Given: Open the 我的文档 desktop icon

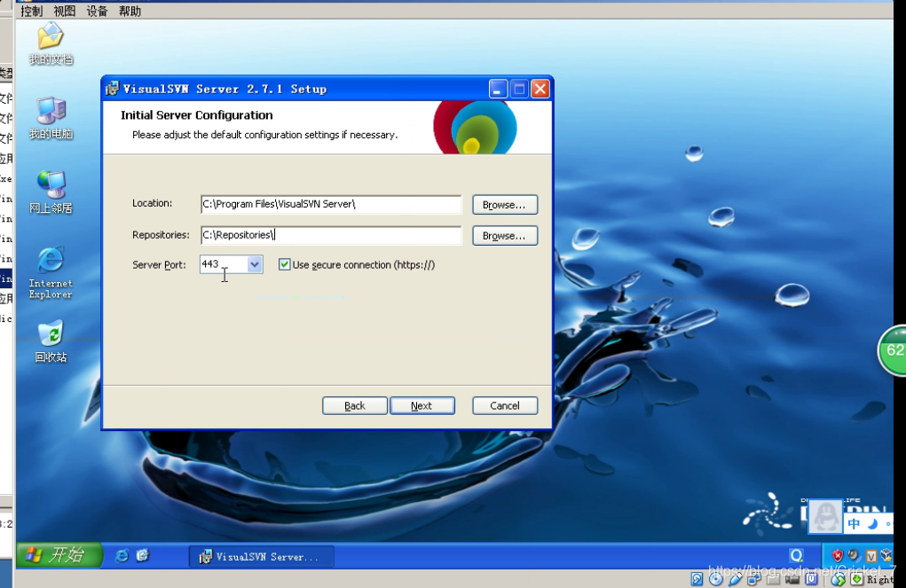Looking at the screenshot, I should (51, 43).
